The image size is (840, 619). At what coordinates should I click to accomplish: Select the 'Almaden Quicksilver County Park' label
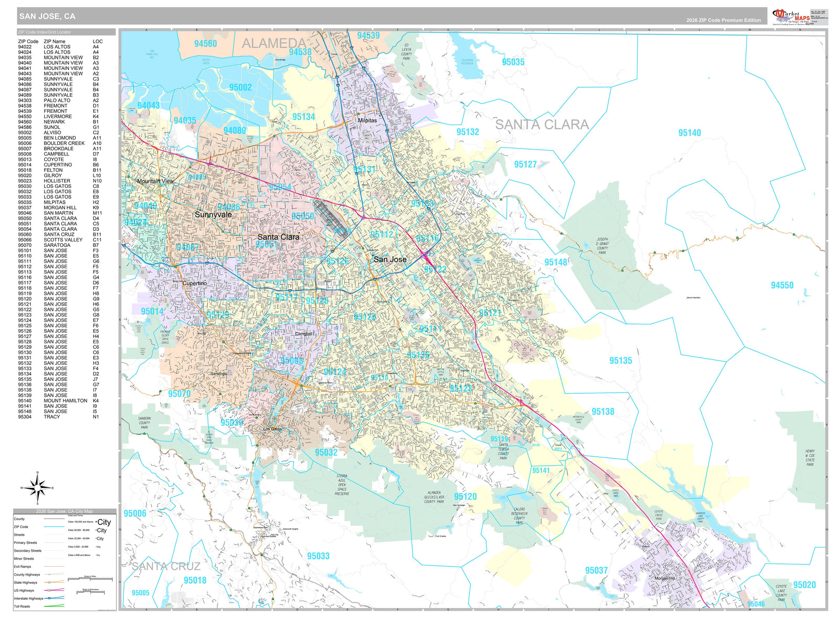tap(434, 497)
